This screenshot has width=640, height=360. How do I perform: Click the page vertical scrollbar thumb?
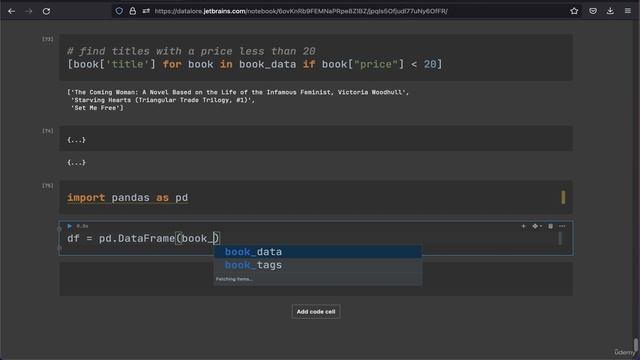tap(636, 345)
